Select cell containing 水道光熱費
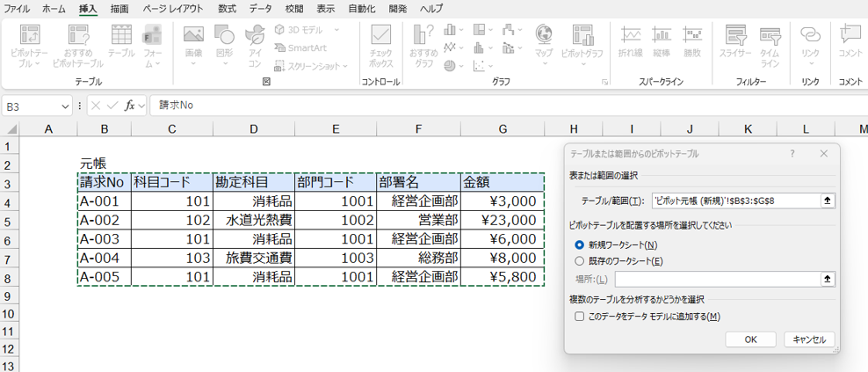The width and height of the screenshot is (868, 372). pyautogui.click(x=254, y=220)
